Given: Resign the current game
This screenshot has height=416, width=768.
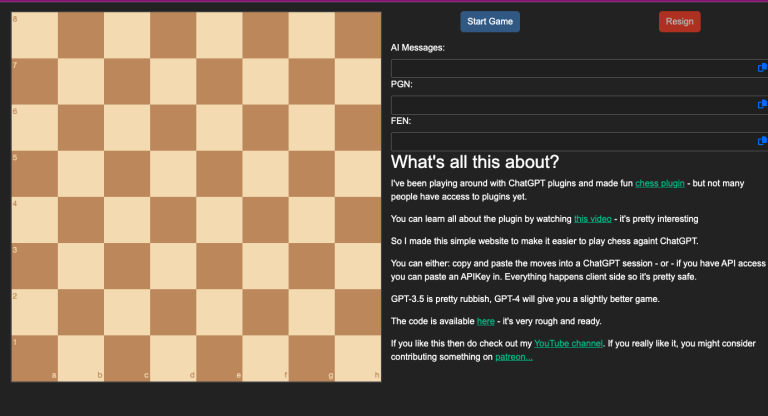Looking at the screenshot, I should (679, 22).
